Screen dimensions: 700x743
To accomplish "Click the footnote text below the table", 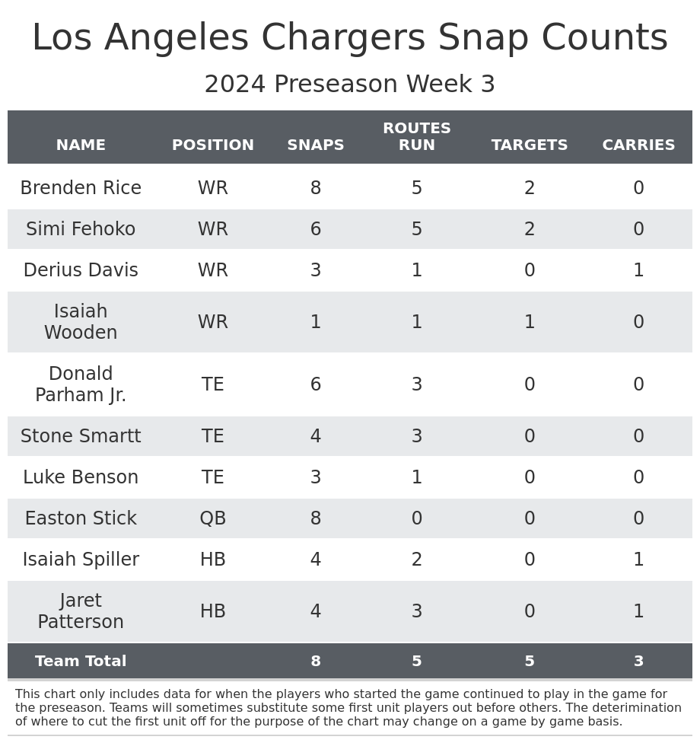I will click(x=348, y=708).
